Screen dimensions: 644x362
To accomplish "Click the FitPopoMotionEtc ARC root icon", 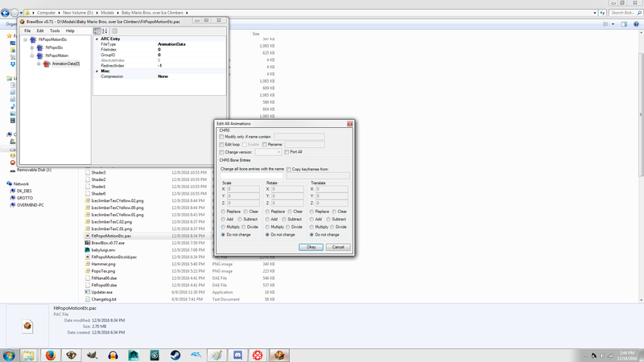I will coord(33,39).
